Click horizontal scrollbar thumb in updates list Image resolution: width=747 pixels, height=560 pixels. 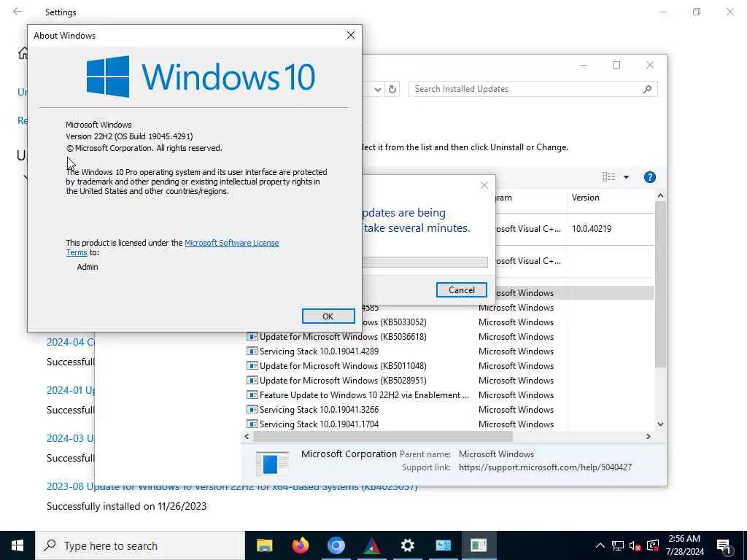[382, 436]
